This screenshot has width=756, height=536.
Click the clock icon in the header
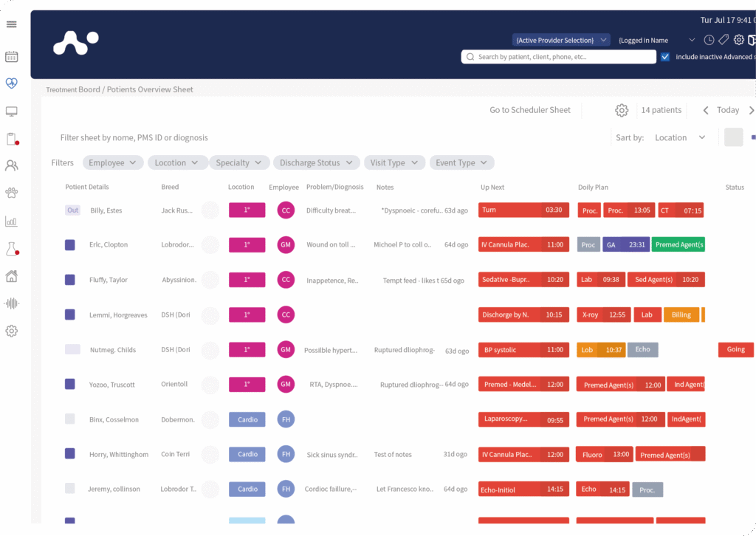click(x=709, y=40)
